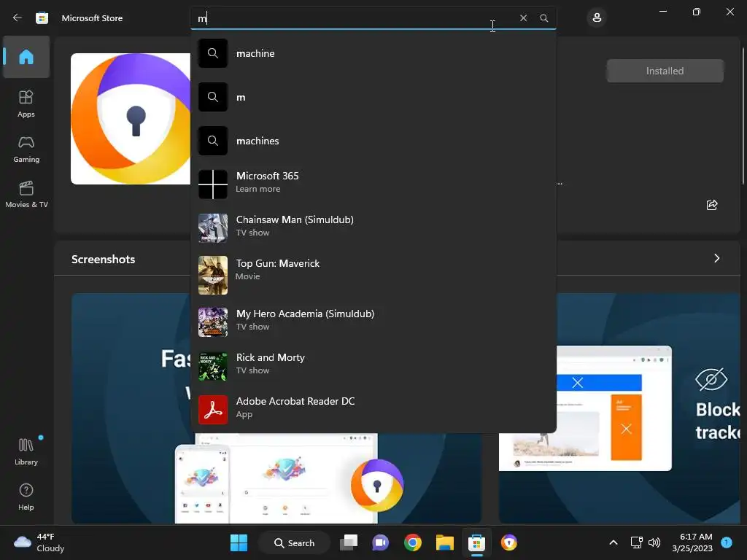Open Help in the sidebar
Image resolution: width=747 pixels, height=560 pixels.
coord(26,497)
